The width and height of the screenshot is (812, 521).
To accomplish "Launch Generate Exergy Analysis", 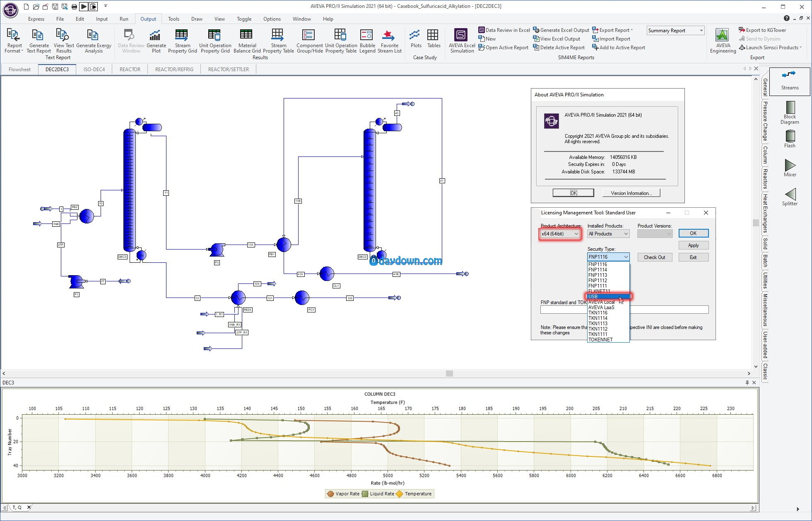I will pyautogui.click(x=94, y=41).
